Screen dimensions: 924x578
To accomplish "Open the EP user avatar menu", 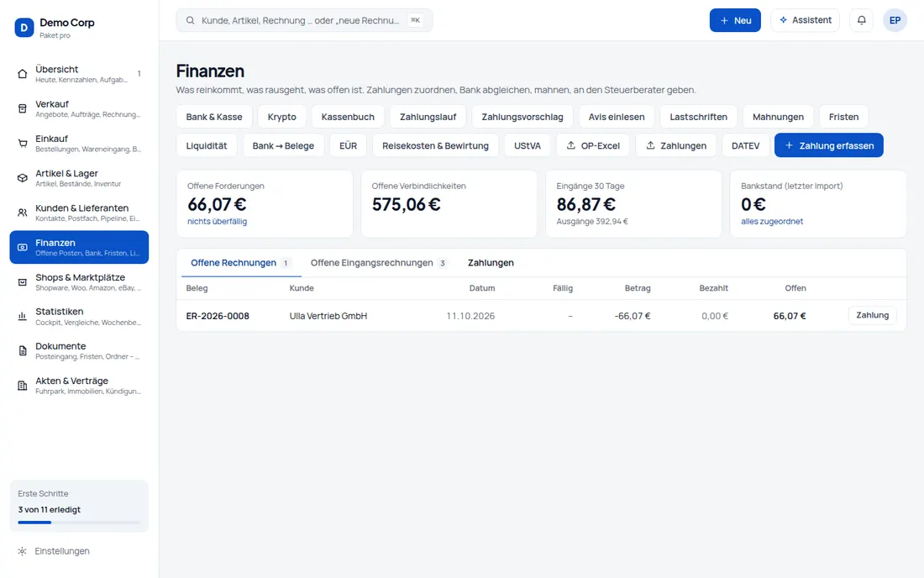I will [895, 20].
